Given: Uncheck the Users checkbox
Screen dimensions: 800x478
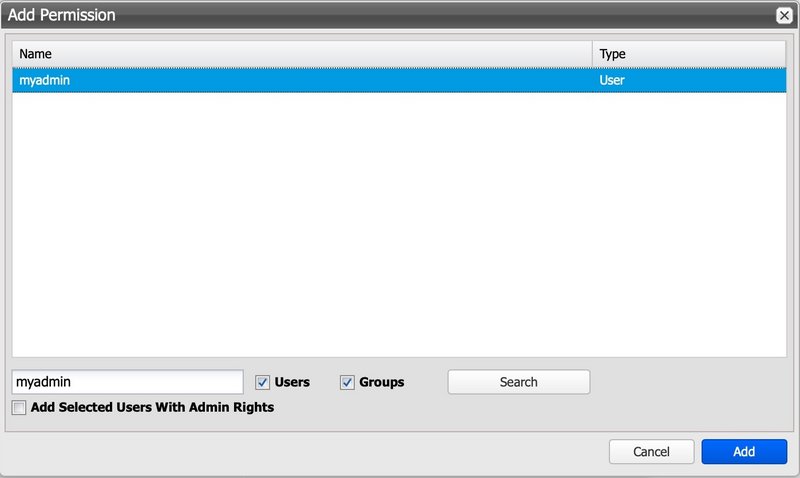Looking at the screenshot, I should click(x=263, y=382).
